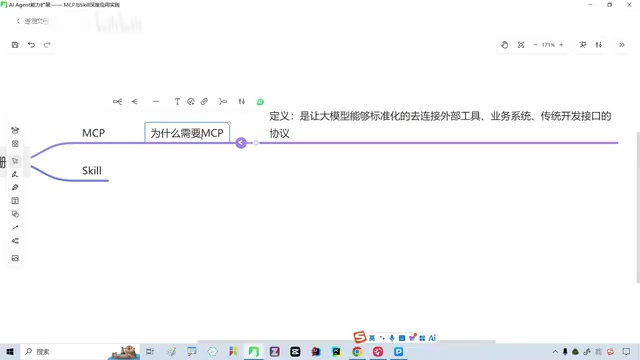Click the 171% zoom percentage
This screenshot has width=640, height=360.
coord(548,45)
